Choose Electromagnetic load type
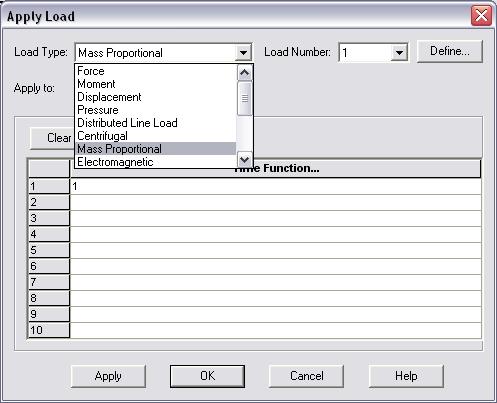497x403 pixels. 156,162
